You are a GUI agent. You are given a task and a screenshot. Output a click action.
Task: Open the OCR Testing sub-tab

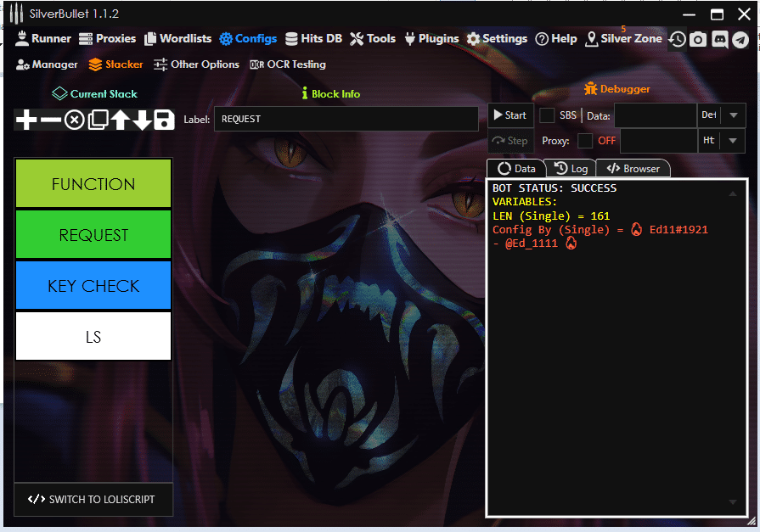tap(288, 64)
